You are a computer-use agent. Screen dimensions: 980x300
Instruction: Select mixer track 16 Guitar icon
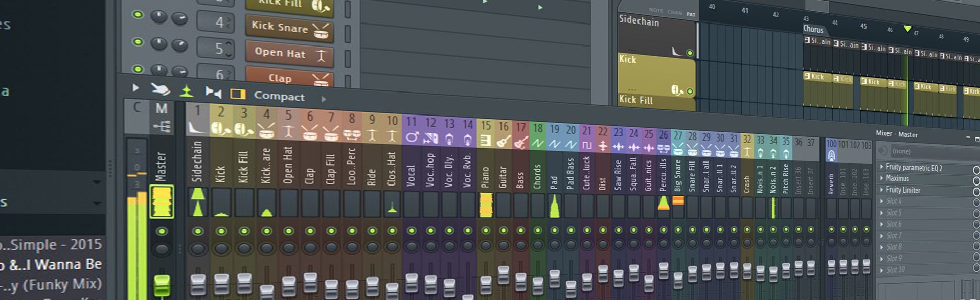click(504, 141)
